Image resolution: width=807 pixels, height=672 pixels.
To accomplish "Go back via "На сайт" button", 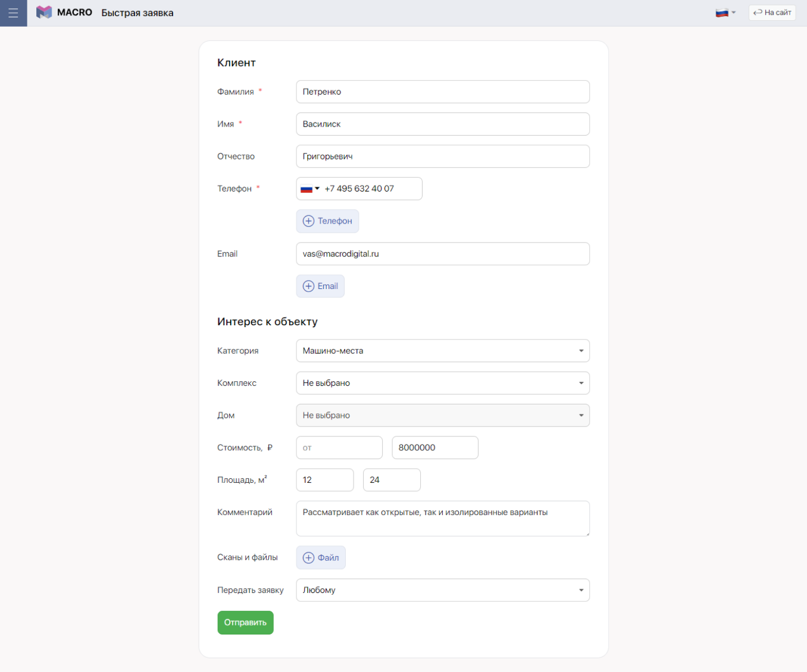I will pos(772,12).
